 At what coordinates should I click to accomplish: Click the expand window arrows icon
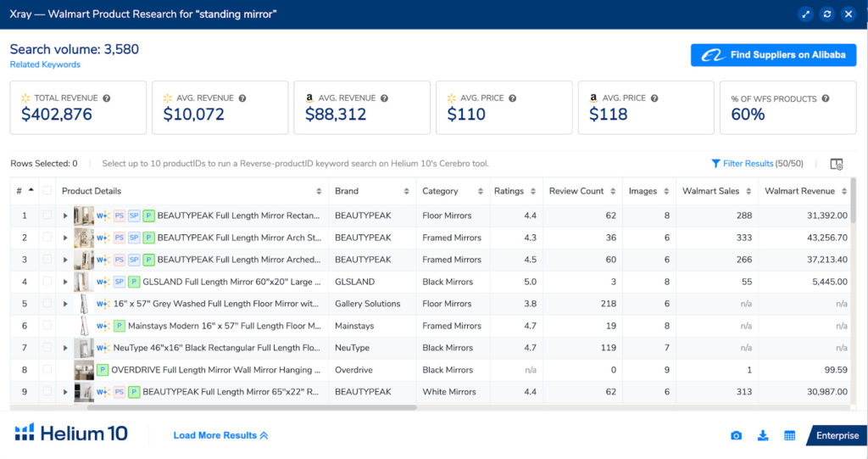tap(806, 14)
